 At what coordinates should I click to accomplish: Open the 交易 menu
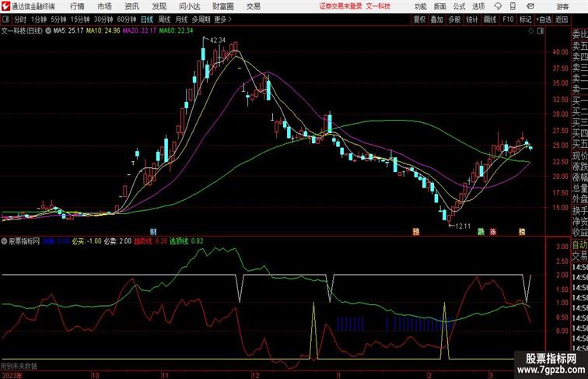tap(253, 6)
